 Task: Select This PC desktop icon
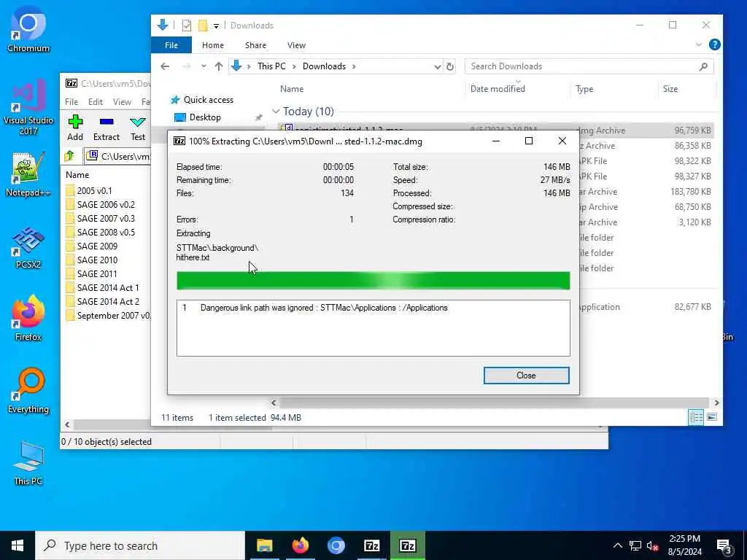click(x=28, y=463)
